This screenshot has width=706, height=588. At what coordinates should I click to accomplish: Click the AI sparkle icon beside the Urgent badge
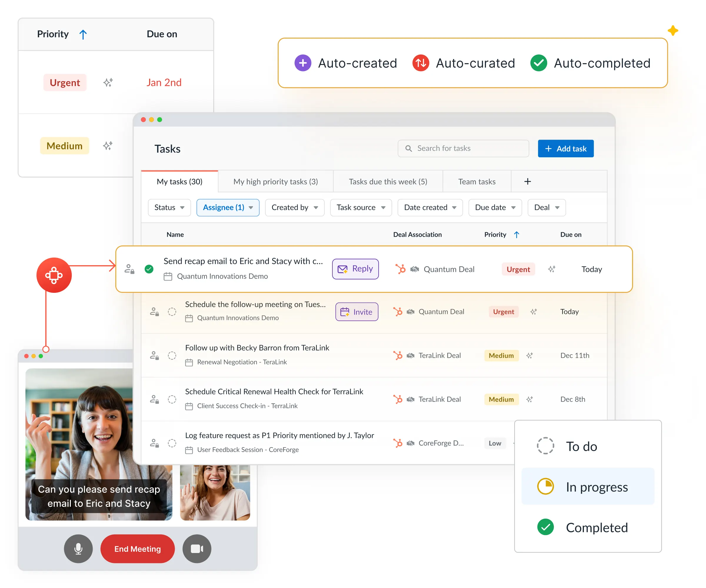[x=552, y=269]
